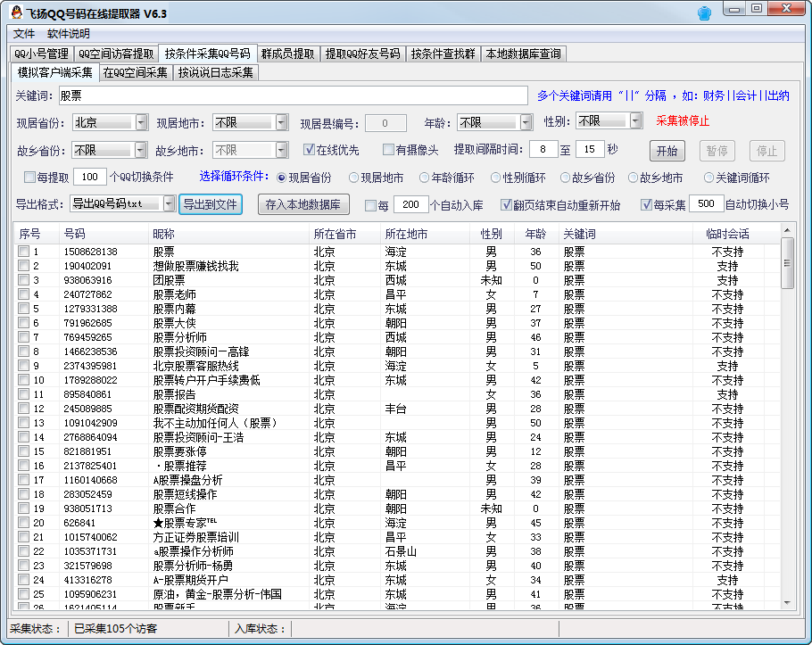This screenshot has height=645, width=812.
Task: Click the results list vertical scrollbar
Action: point(787,419)
